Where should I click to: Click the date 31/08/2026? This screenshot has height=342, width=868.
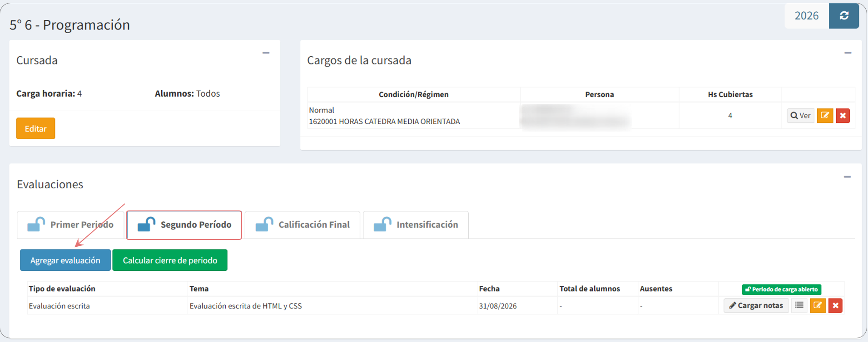(498, 306)
